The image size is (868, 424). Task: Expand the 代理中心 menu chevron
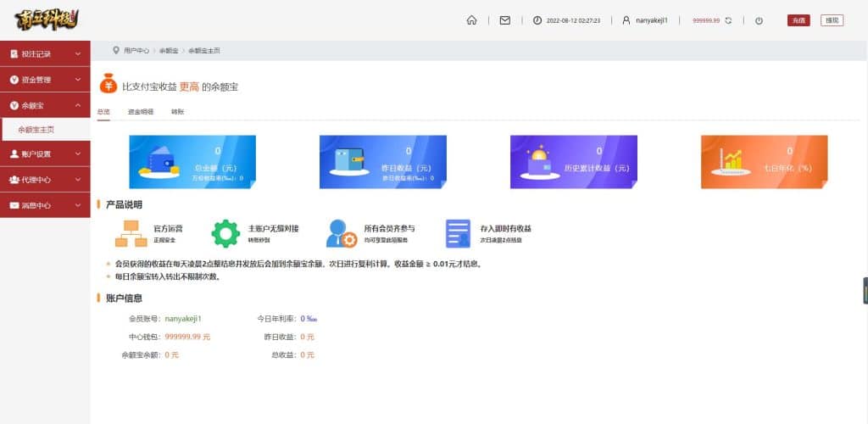[x=78, y=179]
